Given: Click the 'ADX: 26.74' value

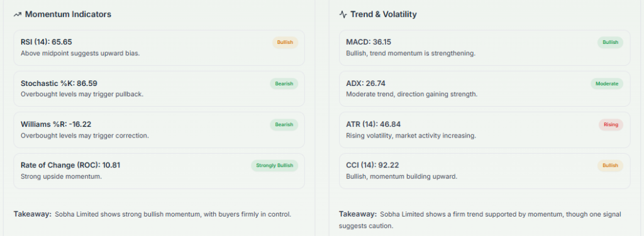Looking at the screenshot, I should click(365, 83).
